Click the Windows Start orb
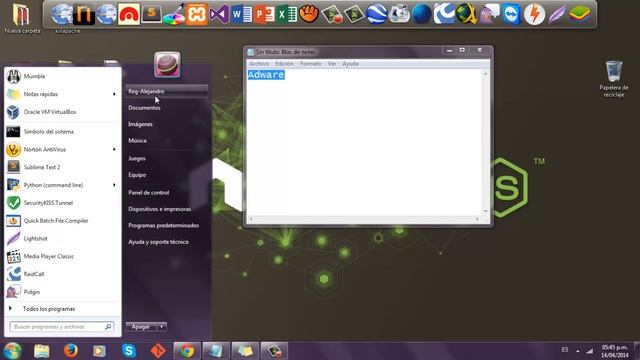This screenshot has width=640, height=360. (12, 351)
